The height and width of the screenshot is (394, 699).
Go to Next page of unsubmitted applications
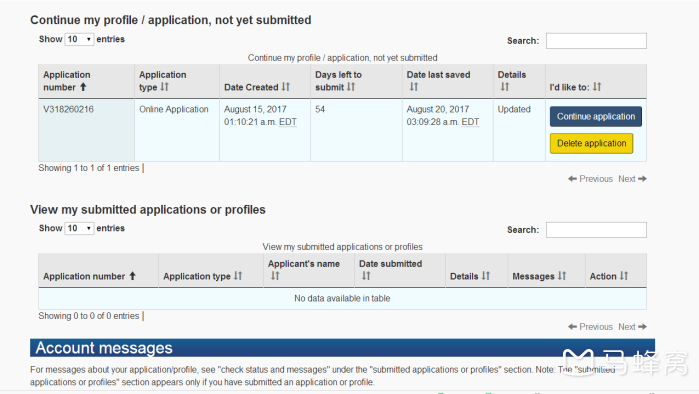point(632,179)
